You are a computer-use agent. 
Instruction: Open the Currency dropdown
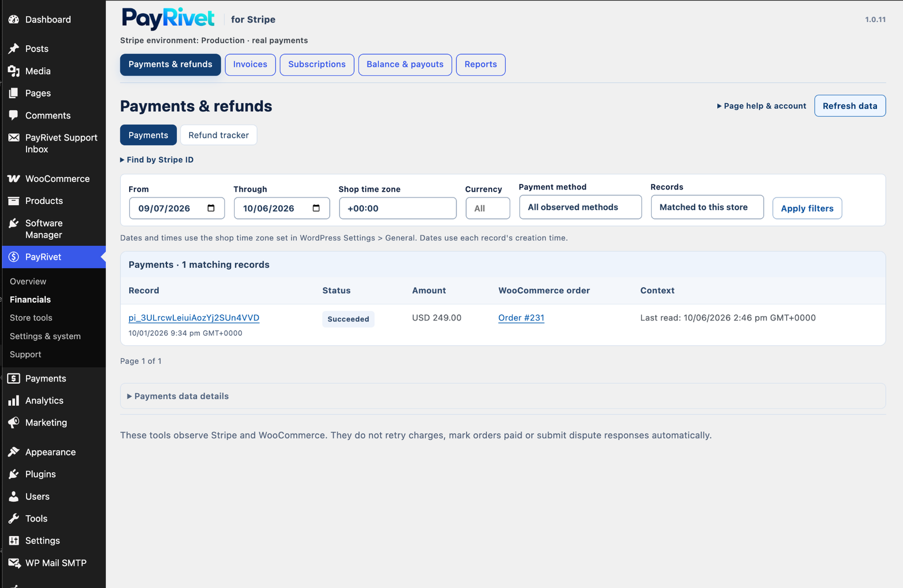[488, 208]
